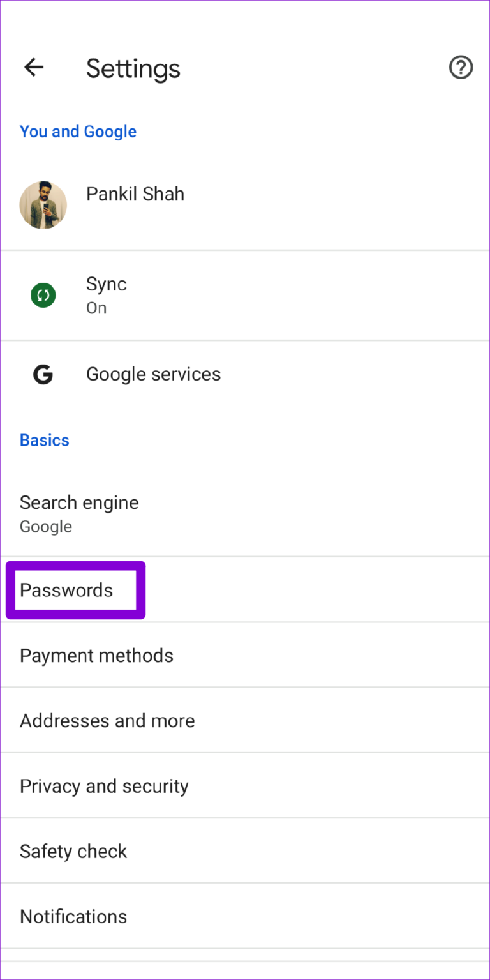The height and width of the screenshot is (980, 490).
Task: Tap the 'You and Google' section header
Action: tap(78, 132)
